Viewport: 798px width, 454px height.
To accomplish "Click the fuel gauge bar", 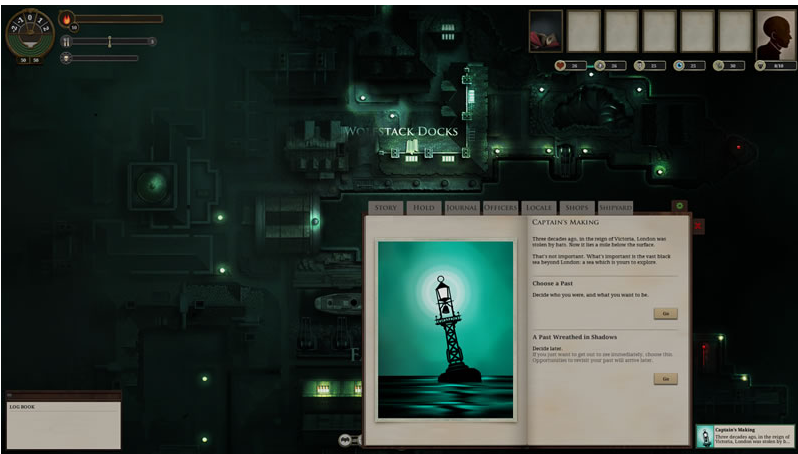I will click(x=119, y=19).
